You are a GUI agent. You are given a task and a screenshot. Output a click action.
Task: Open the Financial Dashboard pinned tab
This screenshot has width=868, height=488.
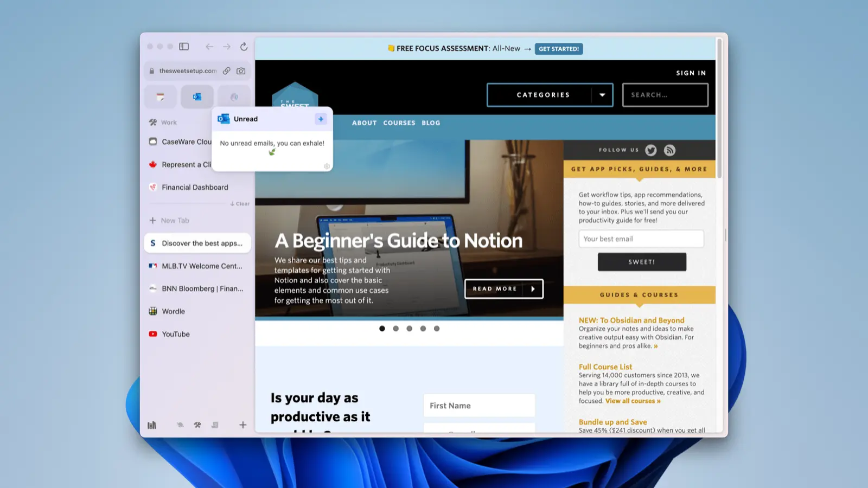195,188
